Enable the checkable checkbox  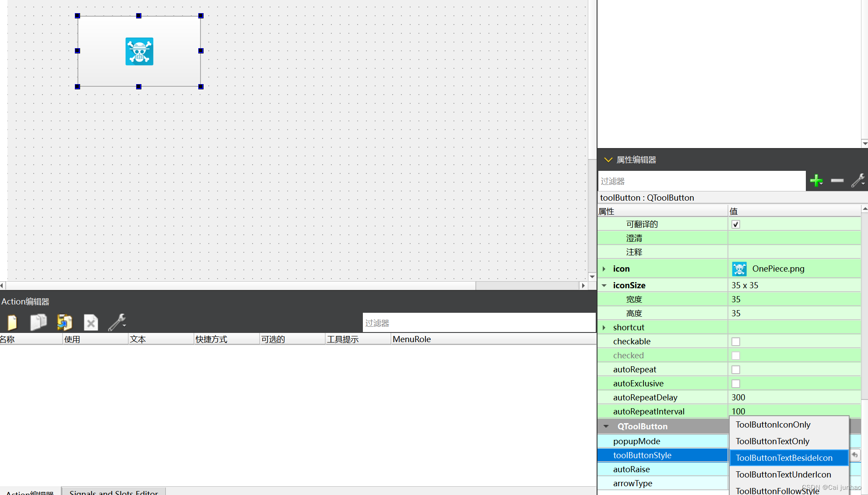[x=736, y=341]
